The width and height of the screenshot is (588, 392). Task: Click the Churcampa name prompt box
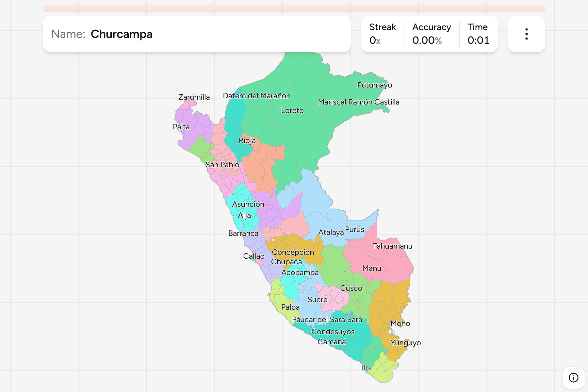tap(197, 34)
